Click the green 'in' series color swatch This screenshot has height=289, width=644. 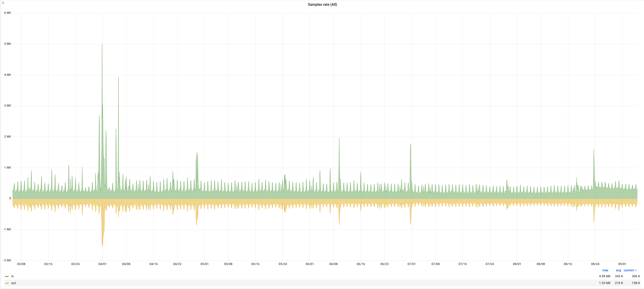[7, 276]
